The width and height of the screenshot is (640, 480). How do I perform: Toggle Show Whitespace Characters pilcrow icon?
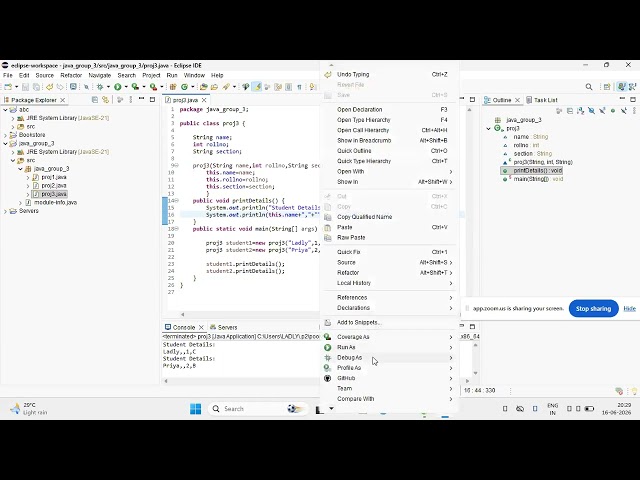pos(299,87)
